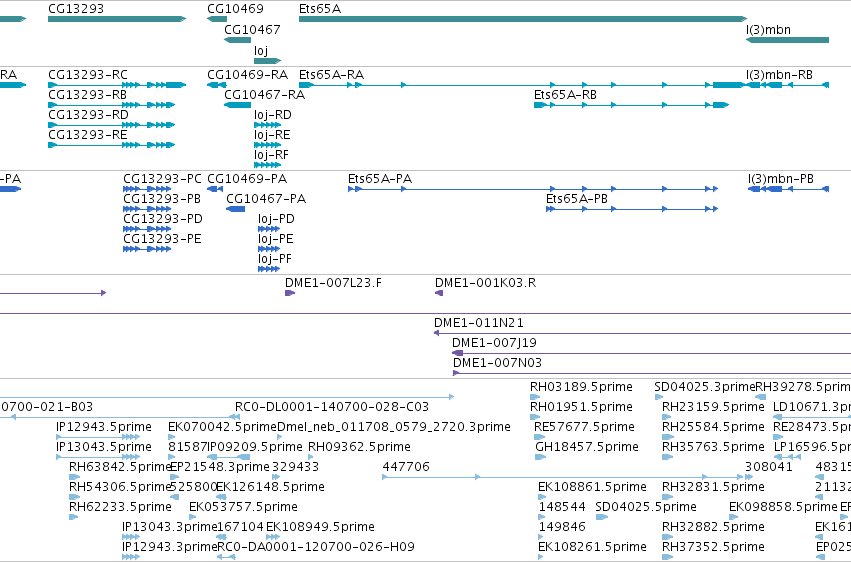Click EST RH62233.5prime
Screen dimensions: 851x562
tap(120, 507)
